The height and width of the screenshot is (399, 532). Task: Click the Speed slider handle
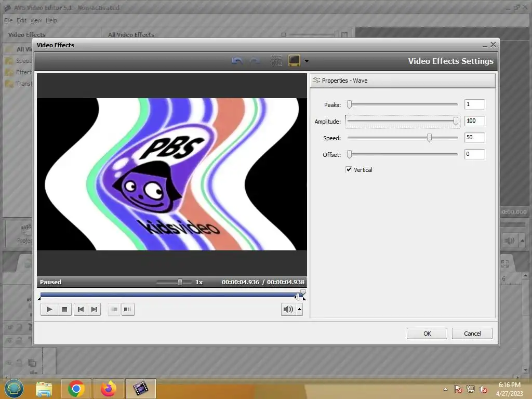click(429, 138)
